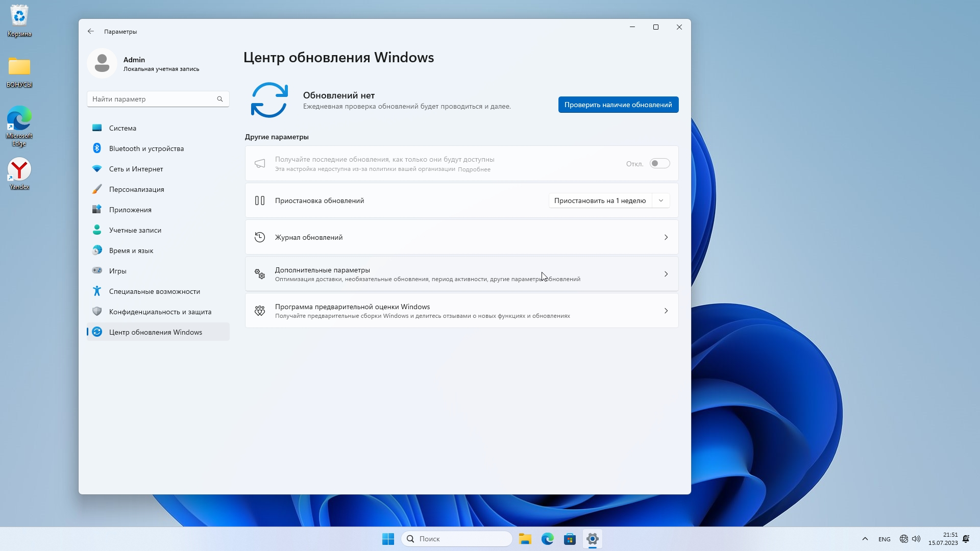Open Журнал обновлений via its chevron
The width and height of the screenshot is (980, 551).
[x=666, y=237]
